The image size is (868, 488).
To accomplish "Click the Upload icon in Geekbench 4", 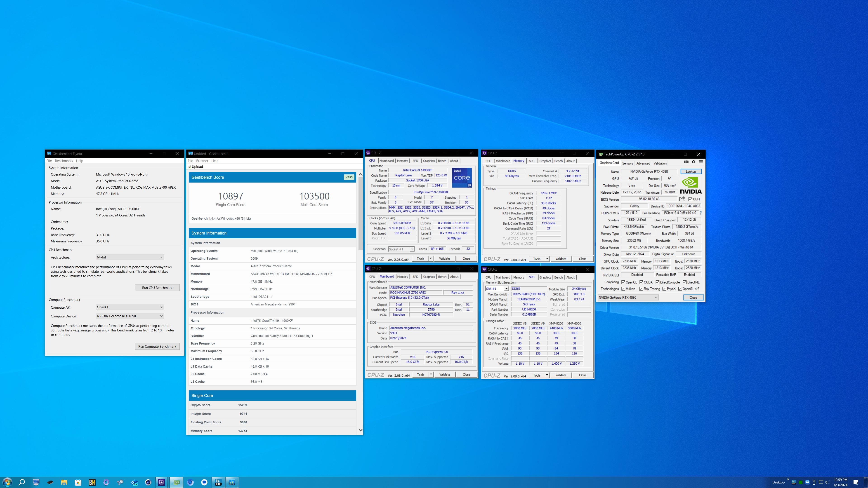I will tap(190, 167).
